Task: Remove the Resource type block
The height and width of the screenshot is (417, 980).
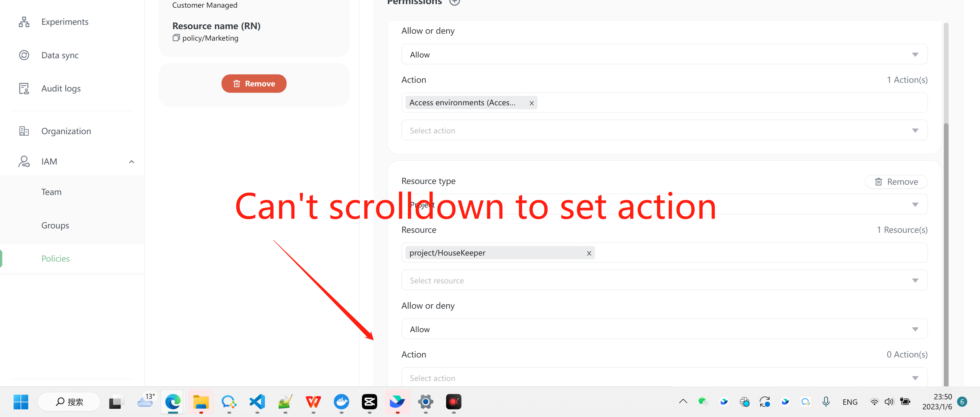Action: coord(896,182)
